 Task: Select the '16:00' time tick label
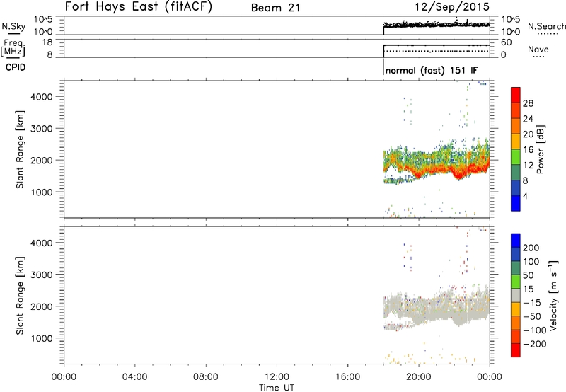347,377
